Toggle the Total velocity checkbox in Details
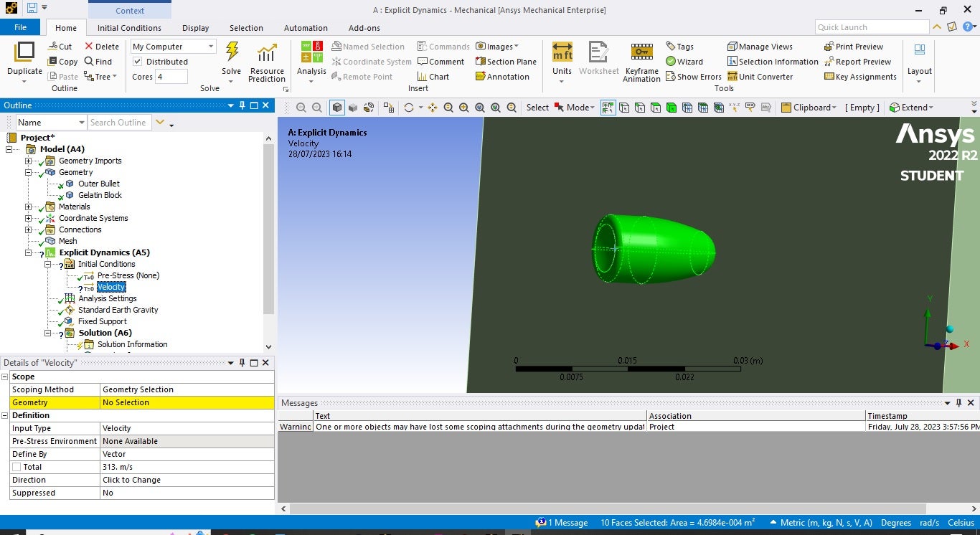The height and width of the screenshot is (535, 980). point(17,467)
